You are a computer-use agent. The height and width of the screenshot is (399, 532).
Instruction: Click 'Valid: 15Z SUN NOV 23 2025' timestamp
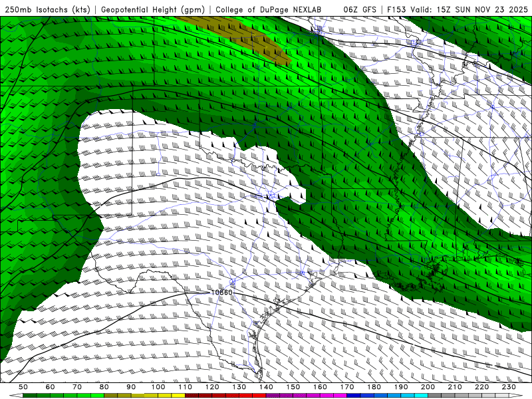point(469,9)
